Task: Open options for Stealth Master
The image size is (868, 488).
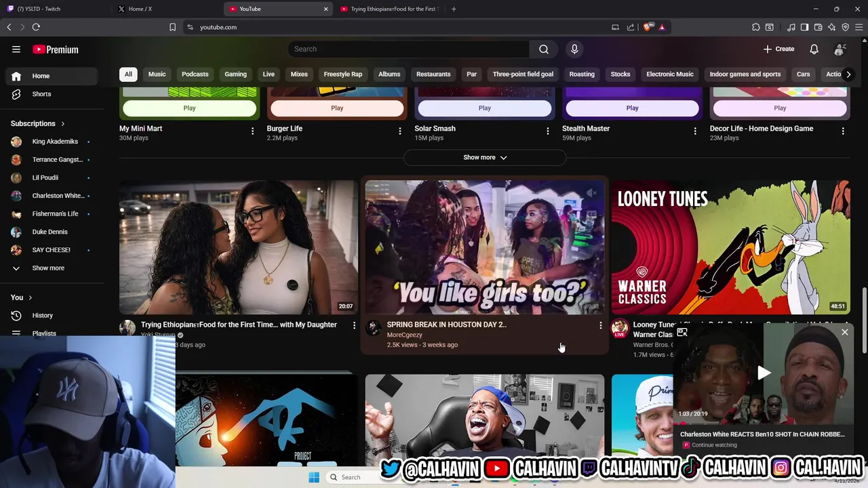Action: [x=694, y=131]
